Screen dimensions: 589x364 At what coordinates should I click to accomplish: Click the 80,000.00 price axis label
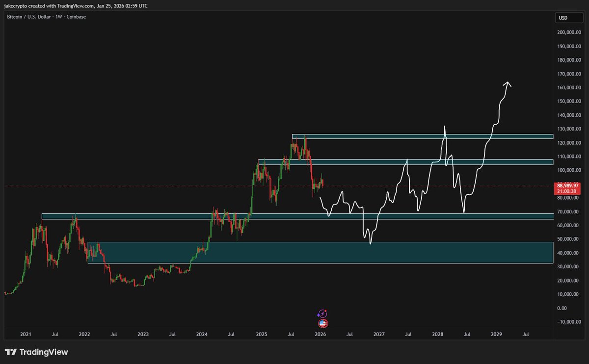click(569, 198)
